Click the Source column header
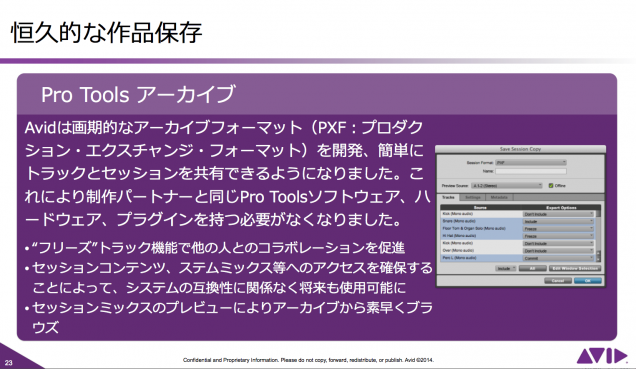The width and height of the screenshot is (636, 369). [481, 208]
